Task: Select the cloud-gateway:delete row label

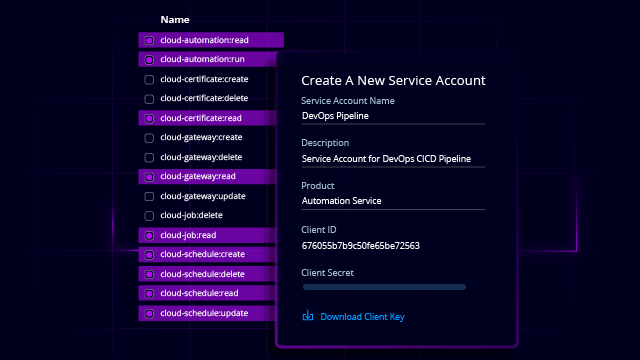Action: click(x=201, y=157)
